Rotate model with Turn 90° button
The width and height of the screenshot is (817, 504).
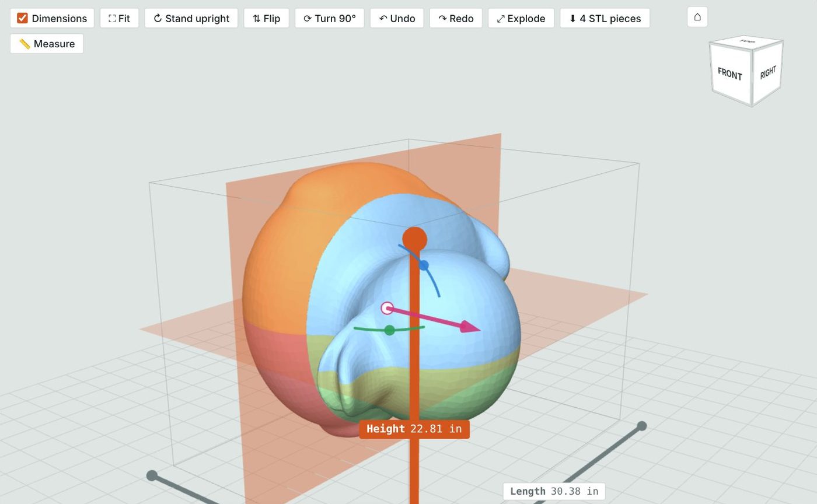pos(330,18)
